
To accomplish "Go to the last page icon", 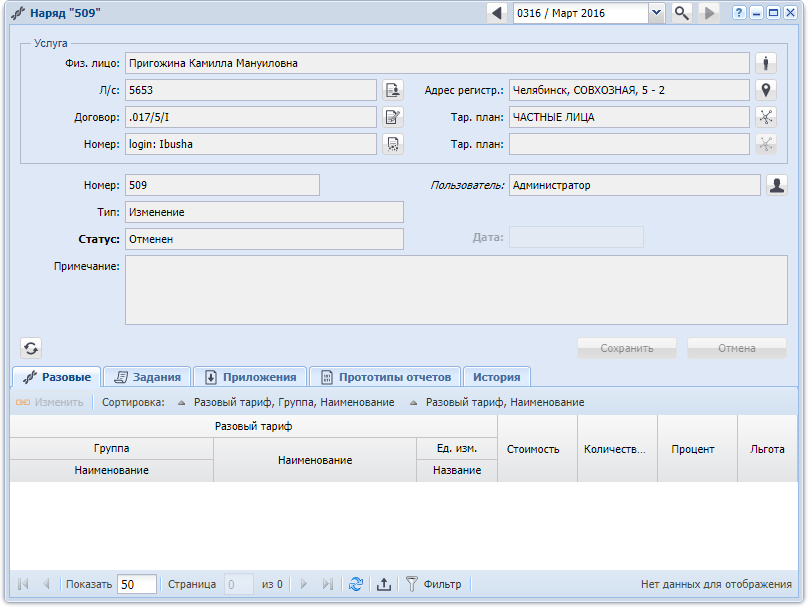I will coord(327,584).
